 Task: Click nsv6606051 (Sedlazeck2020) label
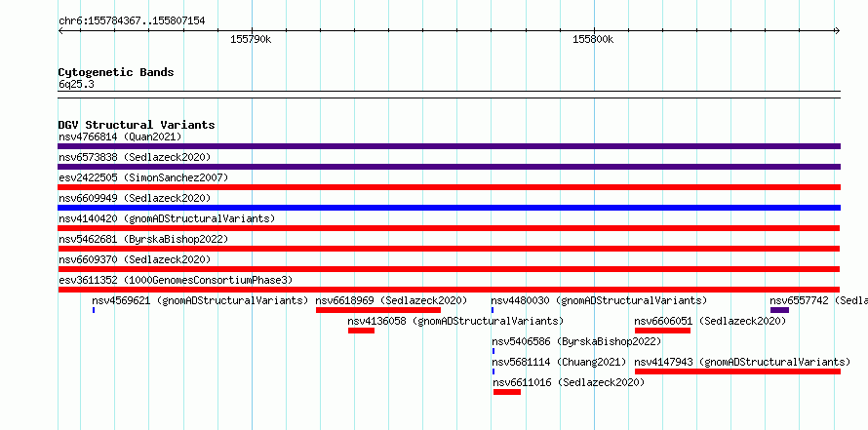[710, 321]
